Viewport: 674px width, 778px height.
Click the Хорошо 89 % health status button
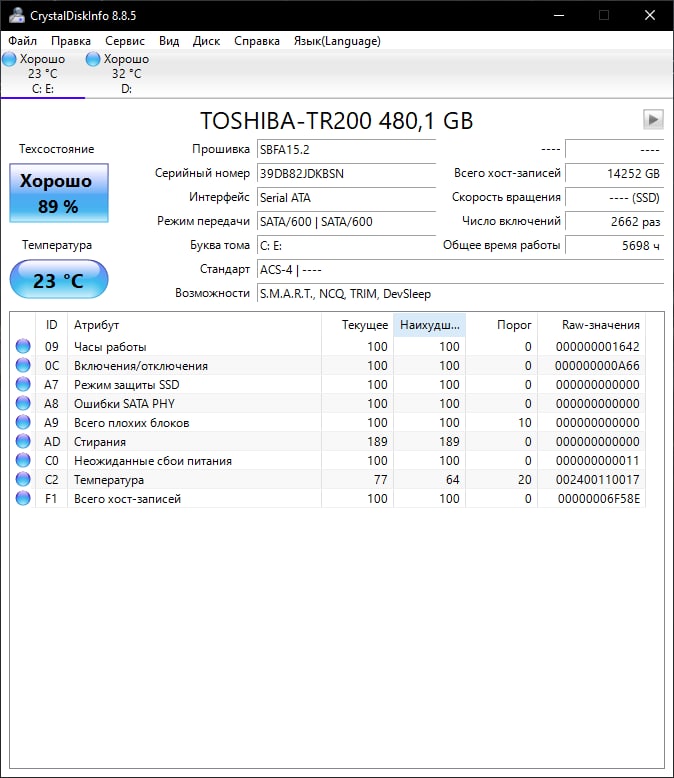(58, 193)
